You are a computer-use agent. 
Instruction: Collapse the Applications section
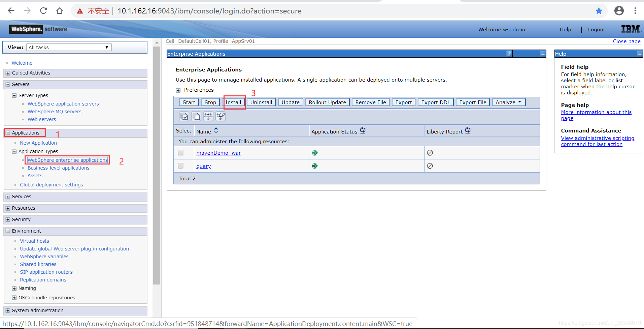(x=8, y=133)
